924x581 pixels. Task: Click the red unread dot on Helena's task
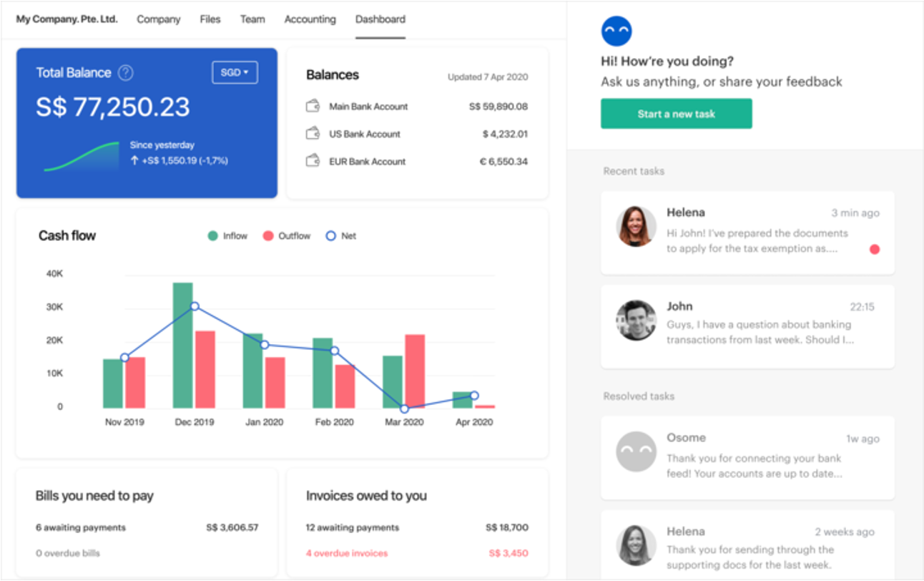(x=875, y=249)
